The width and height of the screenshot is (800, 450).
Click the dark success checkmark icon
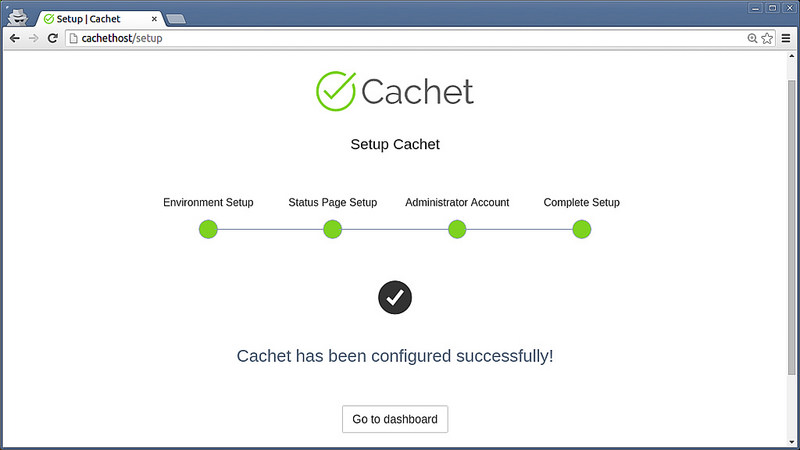(x=395, y=297)
